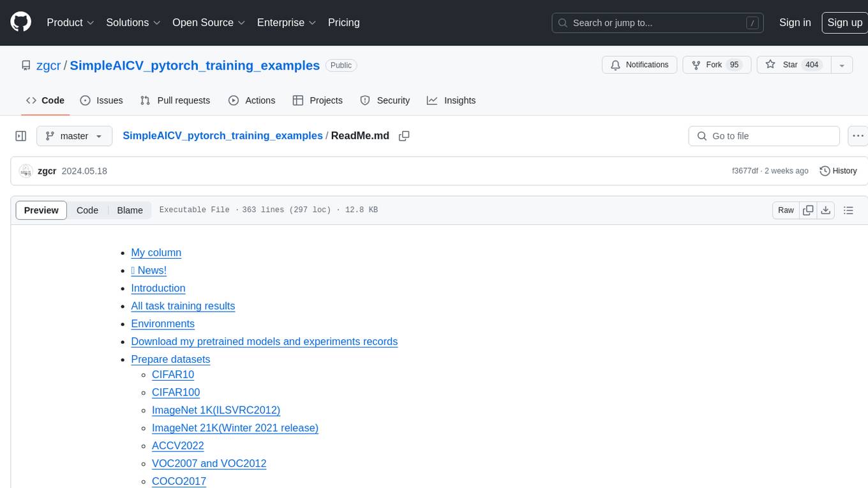Jump to Environments section
This screenshot has height=488, width=868.
(163, 324)
